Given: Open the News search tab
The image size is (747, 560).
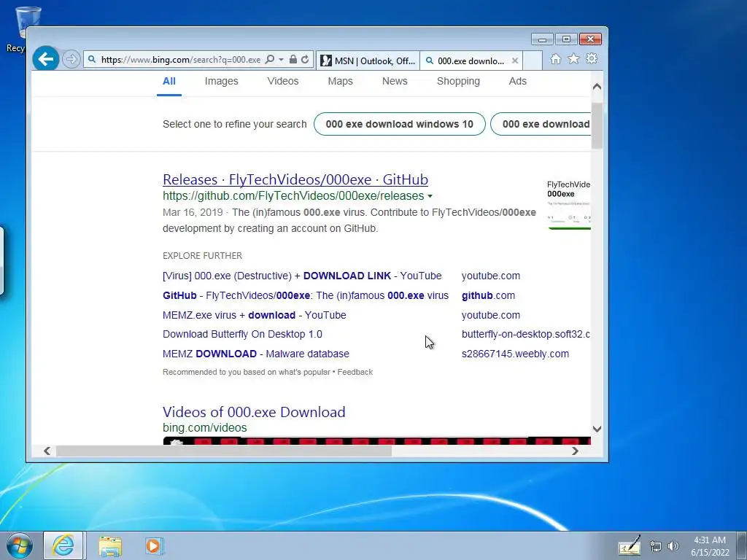Looking at the screenshot, I should point(395,82).
